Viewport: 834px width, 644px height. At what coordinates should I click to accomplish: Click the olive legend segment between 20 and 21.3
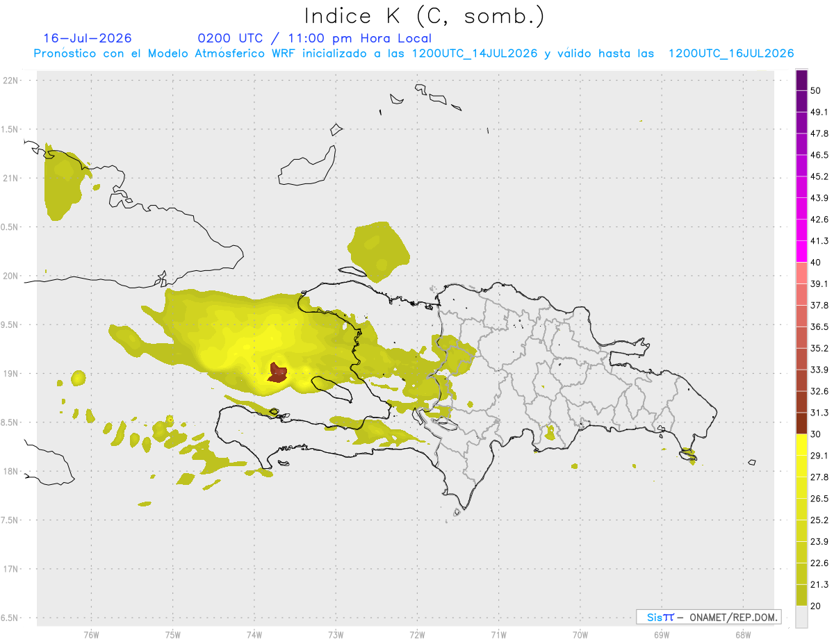tap(802, 595)
